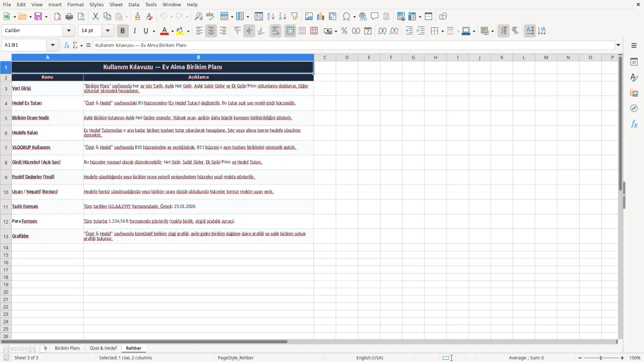Select column C header

click(x=325, y=57)
